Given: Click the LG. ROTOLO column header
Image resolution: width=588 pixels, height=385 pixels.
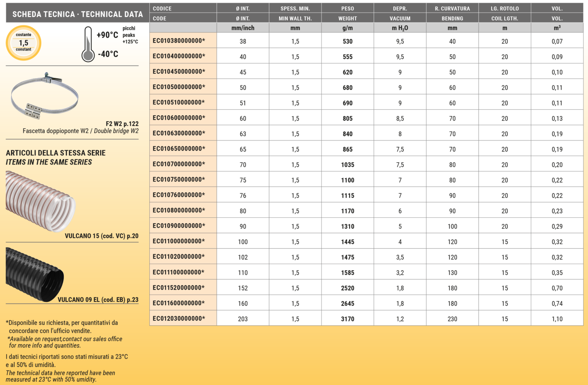Looking at the screenshot, I should point(505,8).
